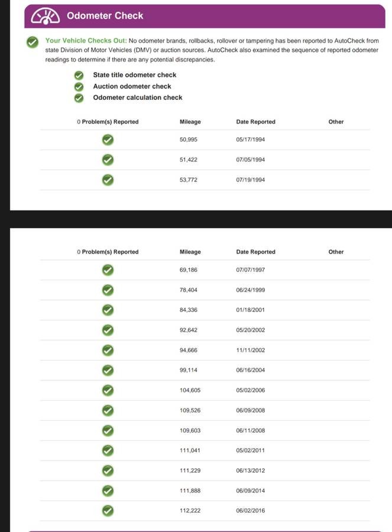Select the 05/17/1994 date entry
392x532 pixels.
click(x=250, y=140)
